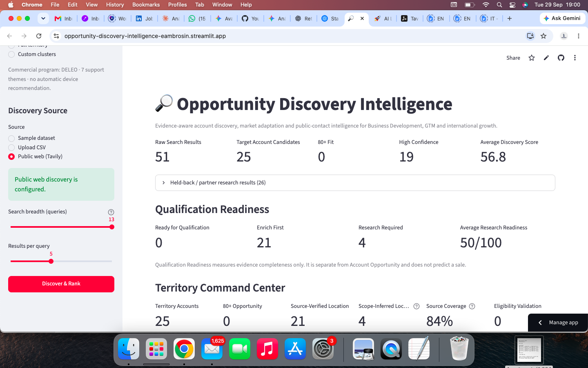The image size is (588, 368).
Task: Install the app via address bar icon
Action: (x=530, y=36)
